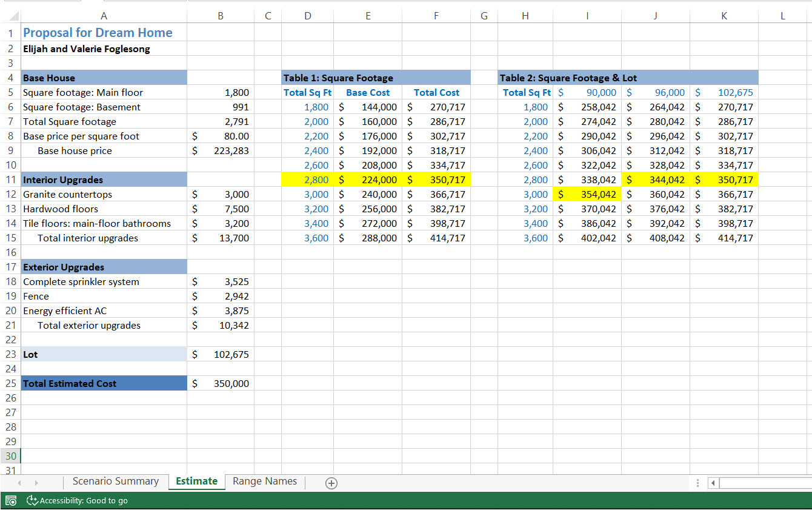The height and width of the screenshot is (510, 812).
Task: Select column K header
Action: point(724,16)
